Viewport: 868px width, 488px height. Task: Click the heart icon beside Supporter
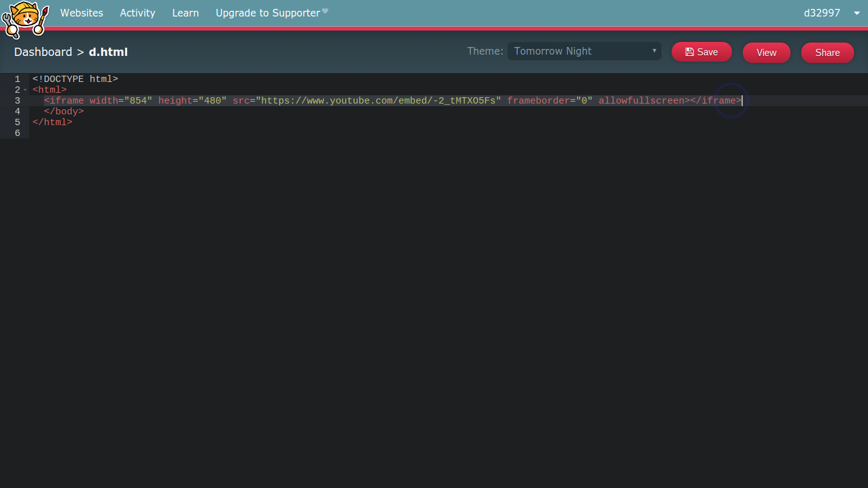[325, 11]
